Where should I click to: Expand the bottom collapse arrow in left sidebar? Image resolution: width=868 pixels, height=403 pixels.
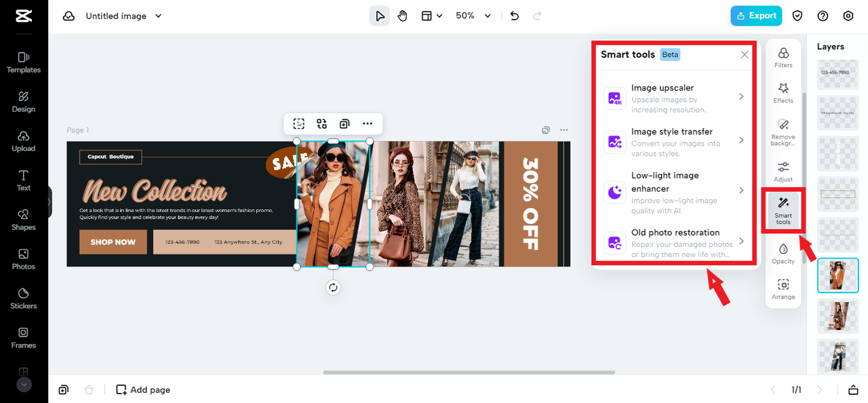[24, 384]
